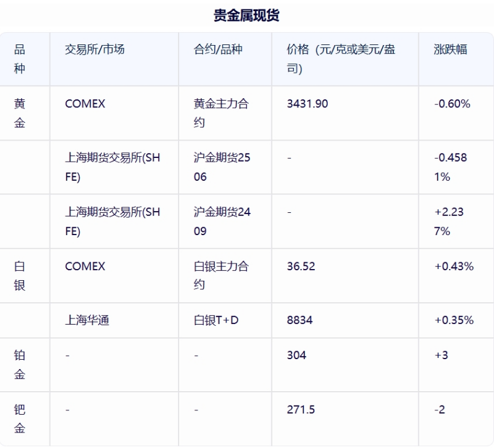Screen dimensions: 494x448
Task: Click the silver price 36.52
Action: (x=301, y=267)
